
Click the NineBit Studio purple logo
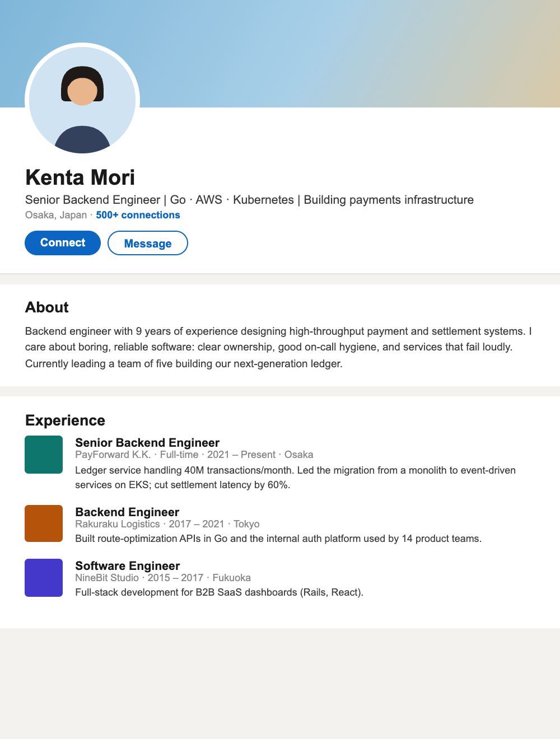(x=44, y=578)
